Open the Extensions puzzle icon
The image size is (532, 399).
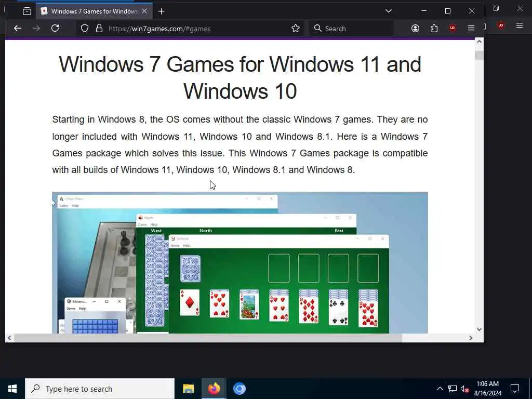(434, 29)
